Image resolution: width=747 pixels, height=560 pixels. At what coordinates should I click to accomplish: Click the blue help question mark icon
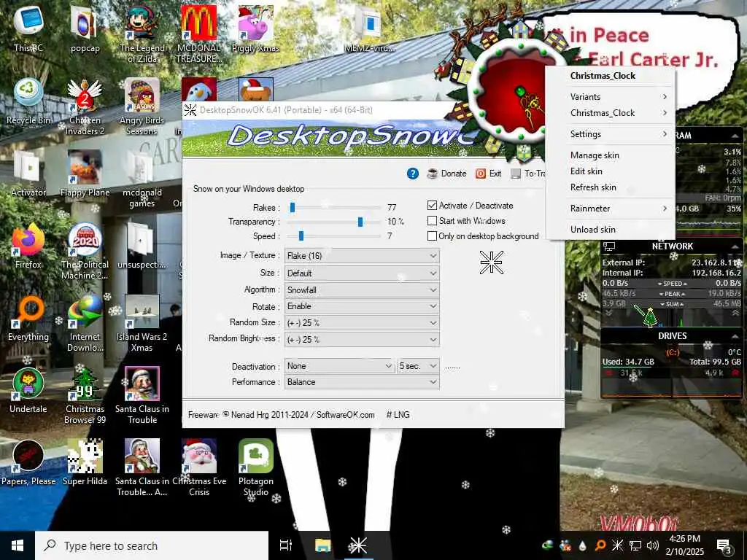click(x=413, y=174)
